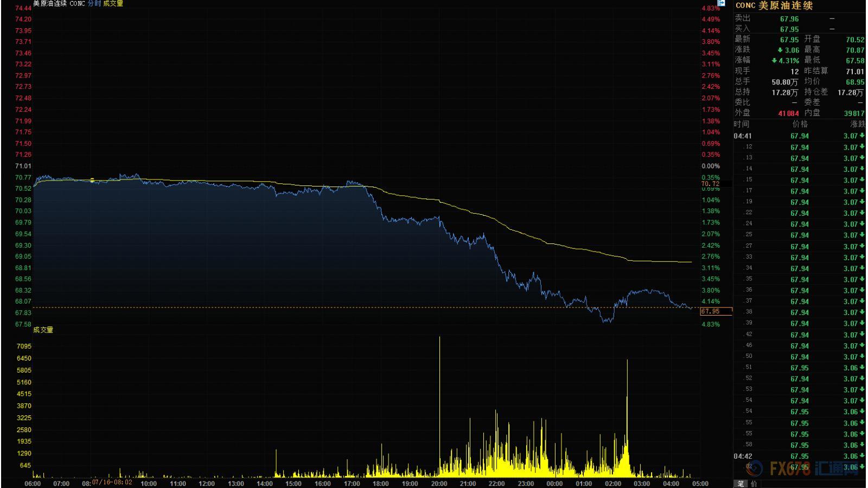Click the 7095 volume axis label
Viewport: 868px width, 488px height.
[x=24, y=346]
